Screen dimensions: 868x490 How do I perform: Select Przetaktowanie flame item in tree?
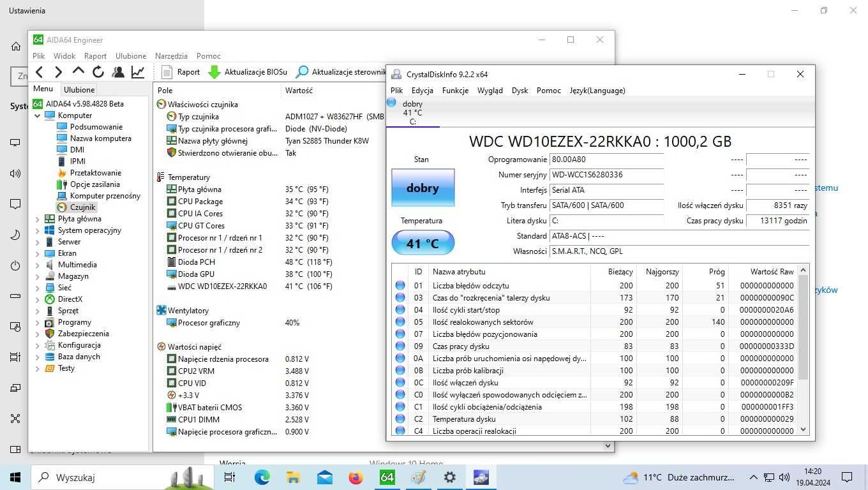point(89,173)
